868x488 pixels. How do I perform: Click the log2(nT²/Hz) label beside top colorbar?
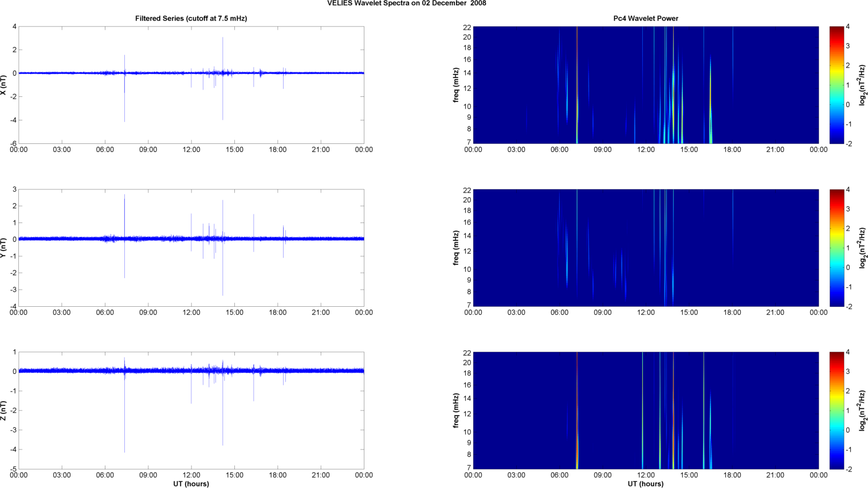tap(862, 85)
